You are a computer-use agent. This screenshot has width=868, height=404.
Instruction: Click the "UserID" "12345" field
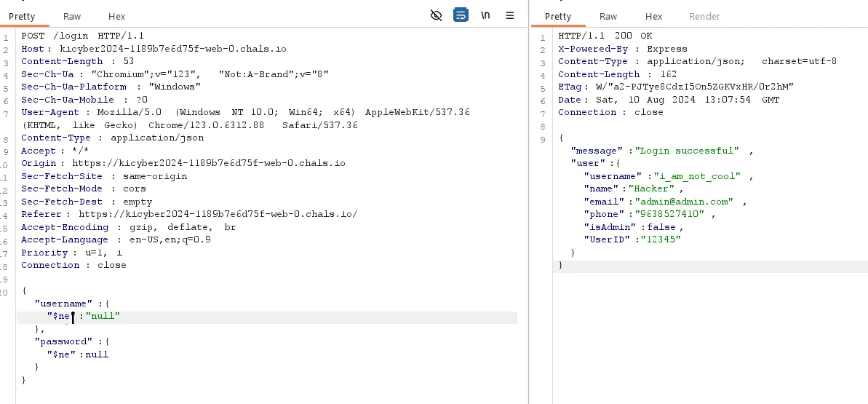click(x=632, y=240)
